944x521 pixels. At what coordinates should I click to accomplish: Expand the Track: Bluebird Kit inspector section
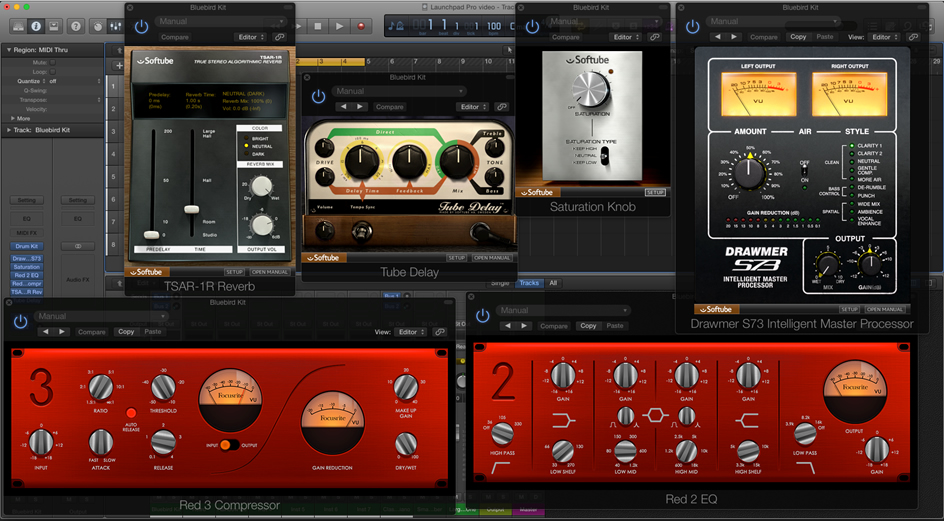11,129
